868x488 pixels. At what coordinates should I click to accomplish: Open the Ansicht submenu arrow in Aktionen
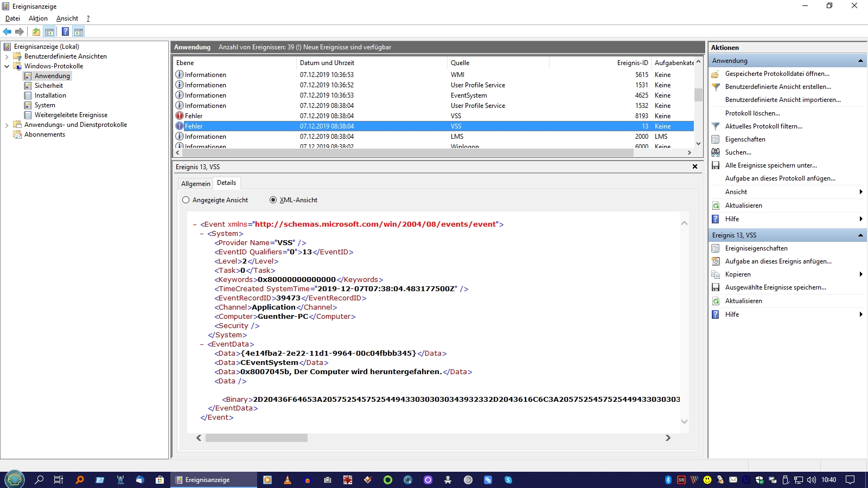861,192
